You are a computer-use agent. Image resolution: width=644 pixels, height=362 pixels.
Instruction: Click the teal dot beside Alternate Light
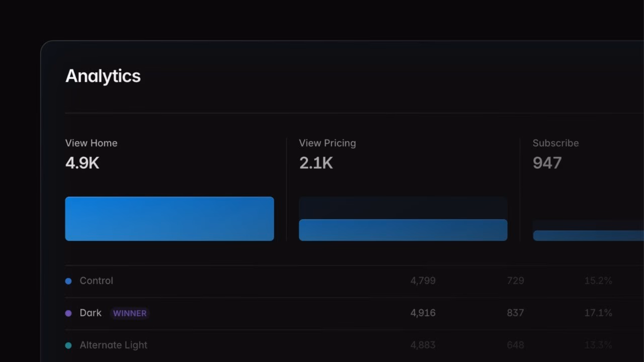tap(68, 345)
